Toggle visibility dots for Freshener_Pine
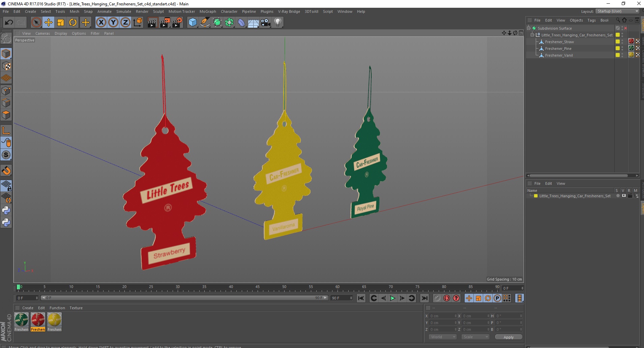The height and width of the screenshot is (348, 644). click(622, 49)
